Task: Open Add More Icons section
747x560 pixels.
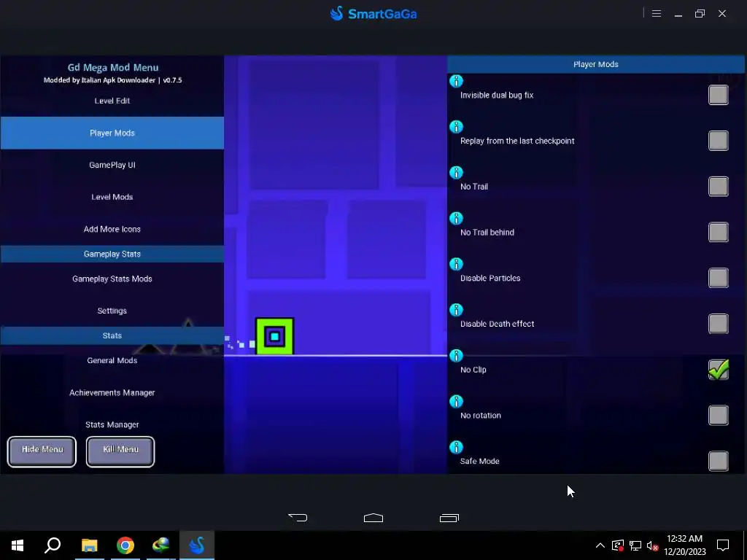Action: (x=112, y=229)
